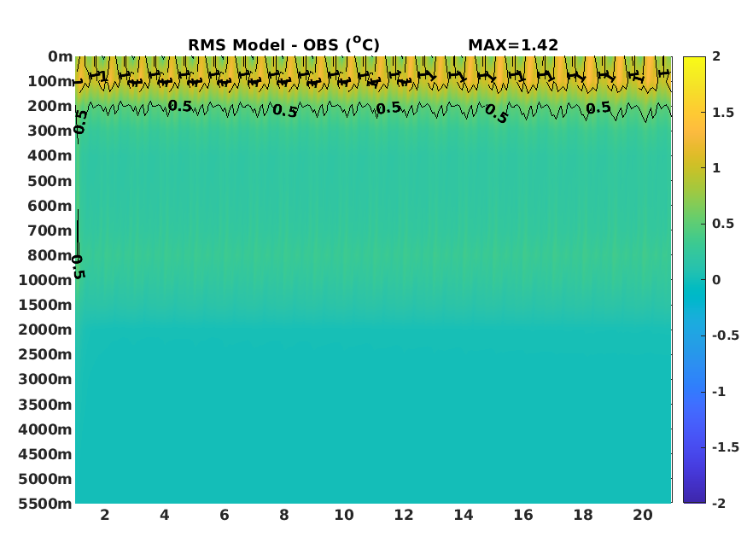Select the '1000m' depth axis label
This screenshot has width=747, height=560.
[x=45, y=280]
